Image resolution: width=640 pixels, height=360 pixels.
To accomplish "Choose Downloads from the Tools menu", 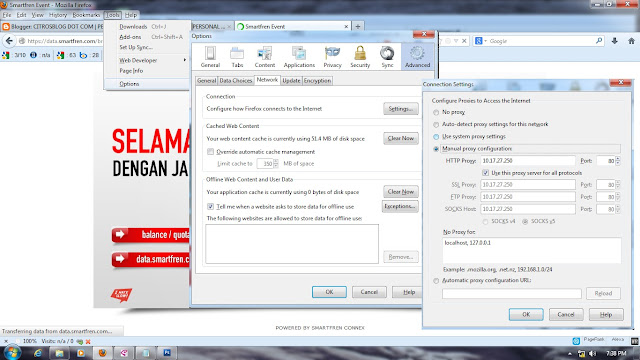I will coord(133,27).
